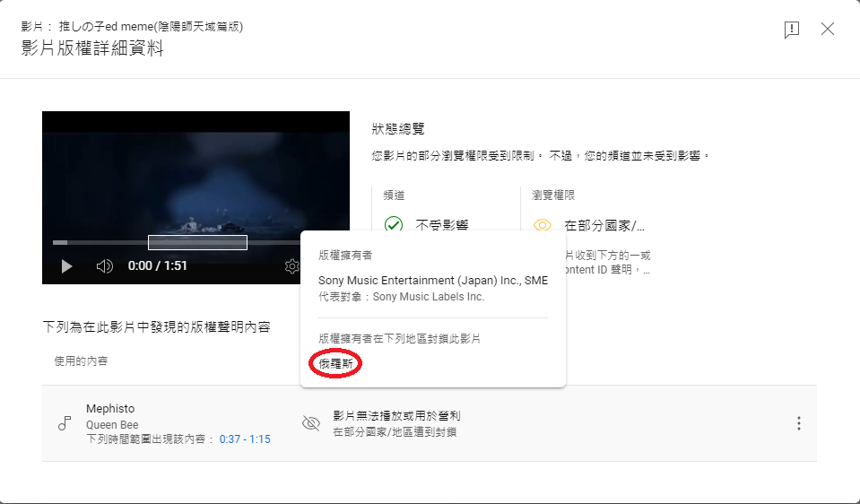Click the '代表對象：Sony Music Labels Inc.' line
860x504 pixels.
(402, 297)
